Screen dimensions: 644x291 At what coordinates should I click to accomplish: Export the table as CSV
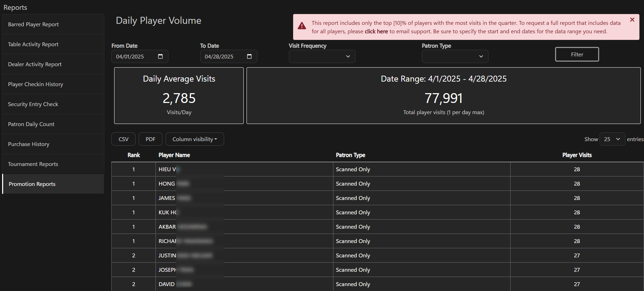(123, 139)
